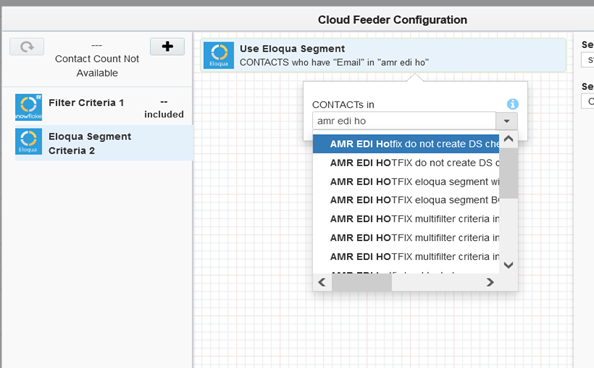Expand the CONTACTs in dropdown arrow
594x368 pixels.
point(506,121)
